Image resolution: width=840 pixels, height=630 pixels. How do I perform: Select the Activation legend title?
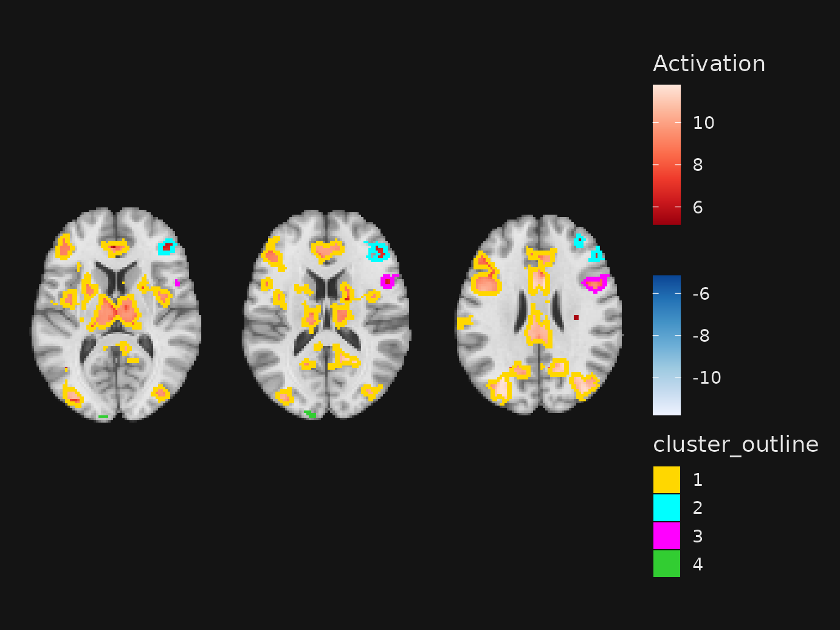tap(709, 64)
